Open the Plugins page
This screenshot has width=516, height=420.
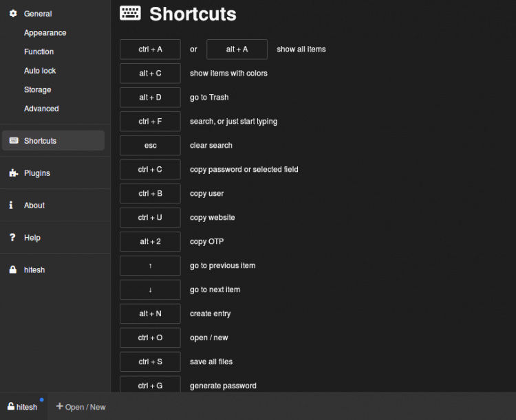point(37,173)
